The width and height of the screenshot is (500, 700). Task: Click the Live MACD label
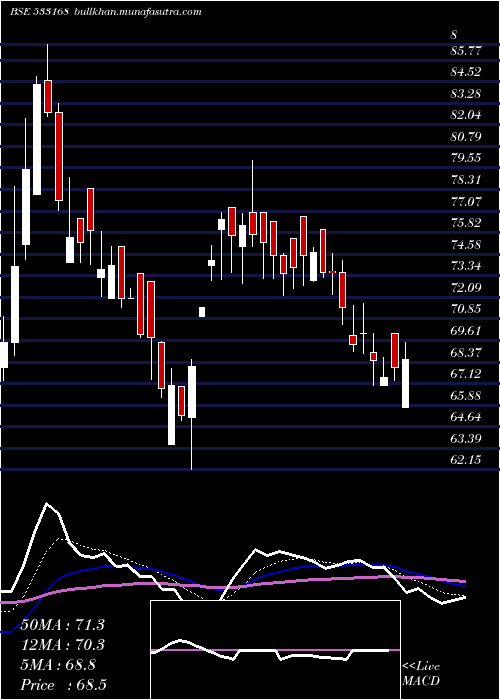point(421,674)
